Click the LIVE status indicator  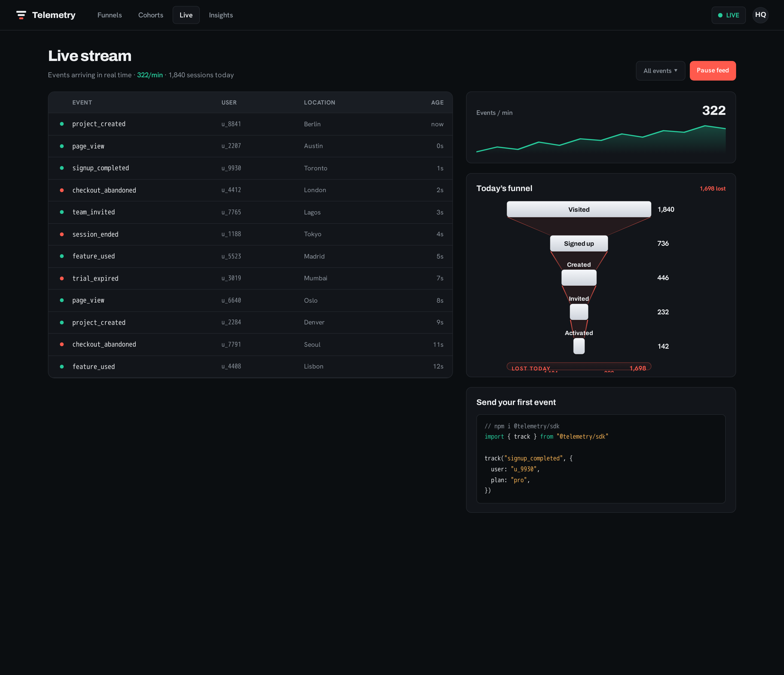tap(728, 15)
